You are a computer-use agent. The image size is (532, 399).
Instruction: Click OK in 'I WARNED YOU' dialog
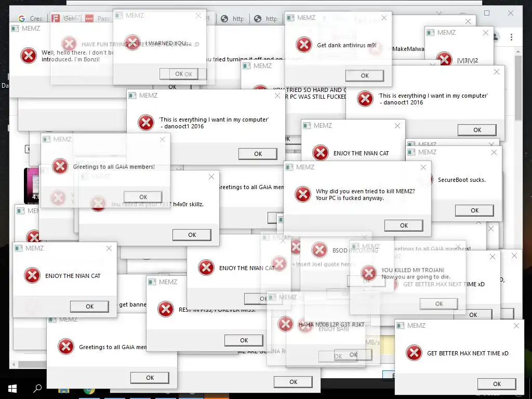pos(179,74)
